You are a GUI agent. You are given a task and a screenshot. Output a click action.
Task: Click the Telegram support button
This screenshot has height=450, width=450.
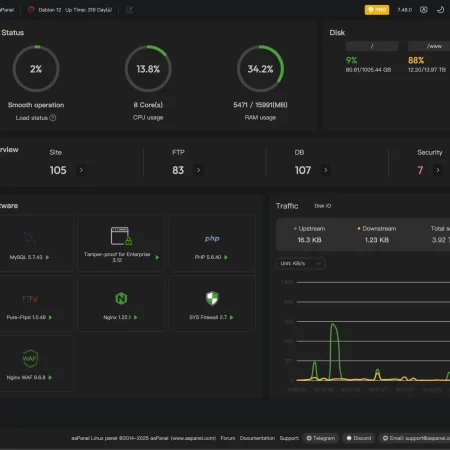[321, 438]
